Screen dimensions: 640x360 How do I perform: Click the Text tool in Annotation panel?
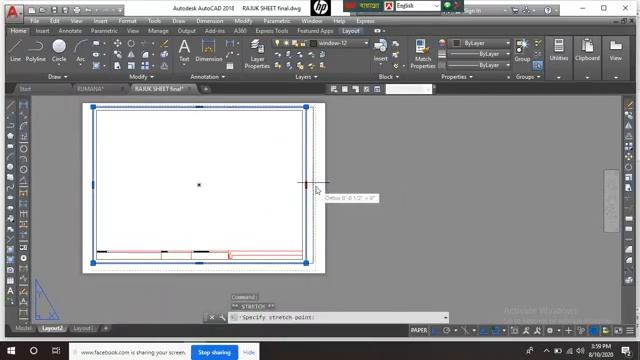184,51
